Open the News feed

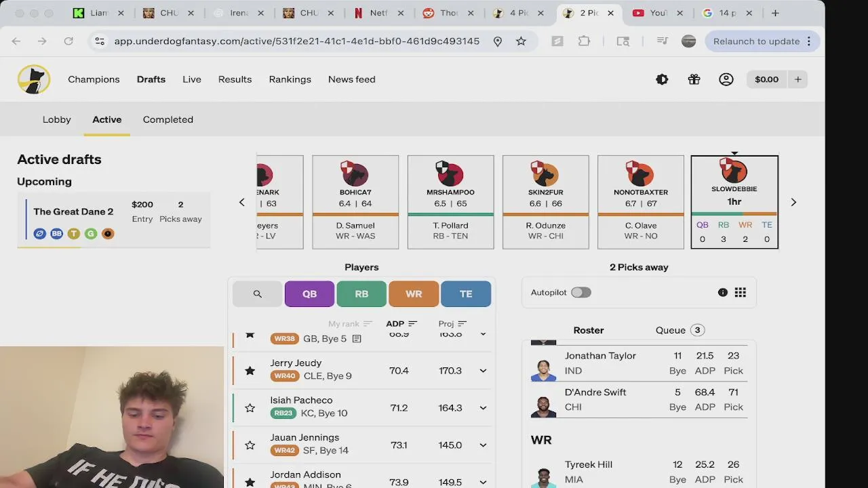[x=352, y=79]
